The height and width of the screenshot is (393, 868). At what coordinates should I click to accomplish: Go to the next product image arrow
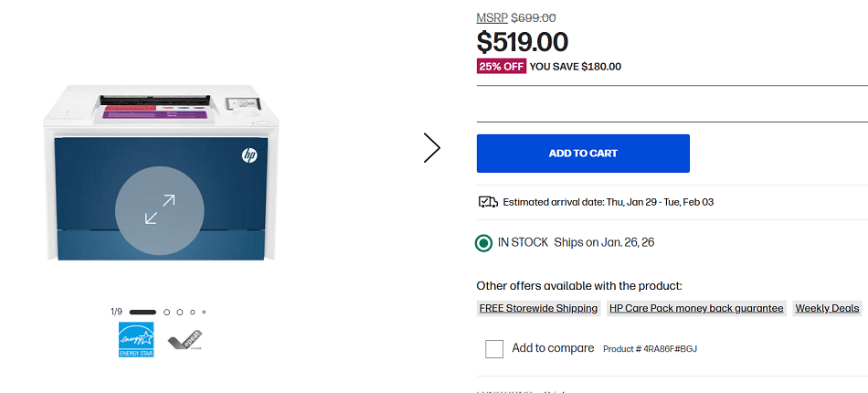pos(432,148)
